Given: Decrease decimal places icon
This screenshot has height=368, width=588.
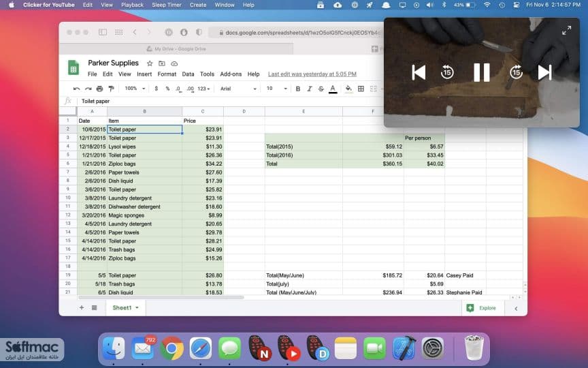Looking at the screenshot, I should 178,89.
